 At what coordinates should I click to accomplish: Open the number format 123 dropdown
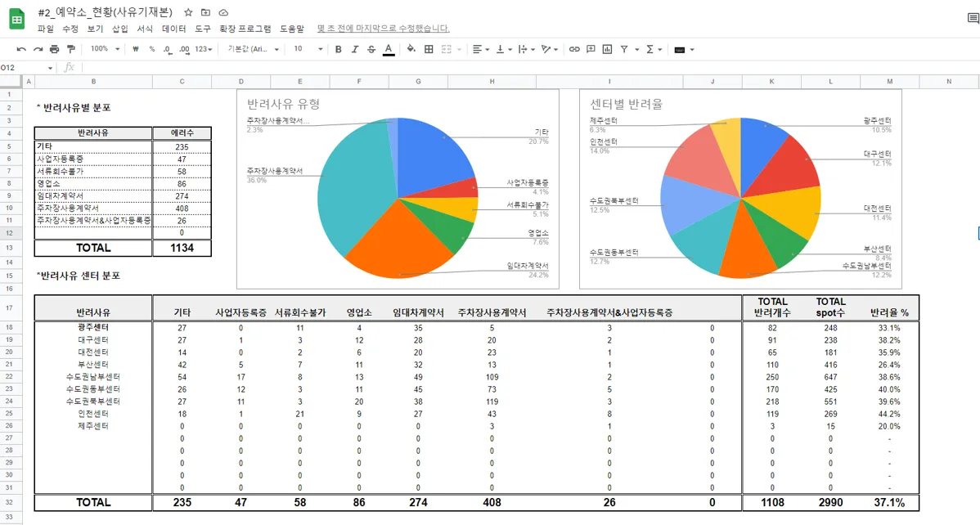tap(202, 49)
